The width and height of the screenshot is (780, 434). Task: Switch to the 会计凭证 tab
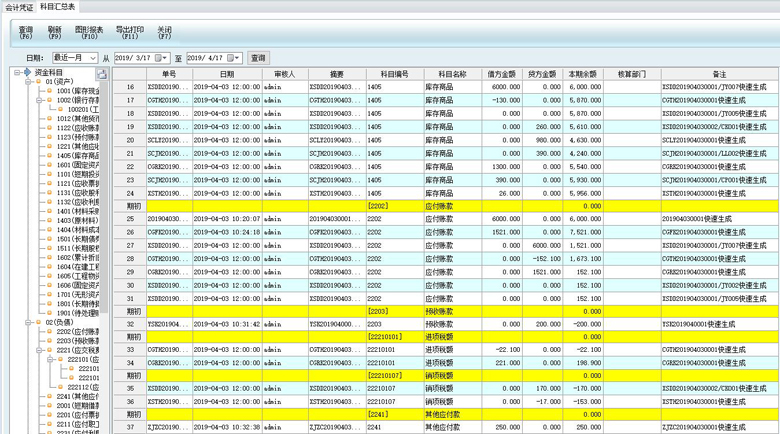[x=18, y=7]
